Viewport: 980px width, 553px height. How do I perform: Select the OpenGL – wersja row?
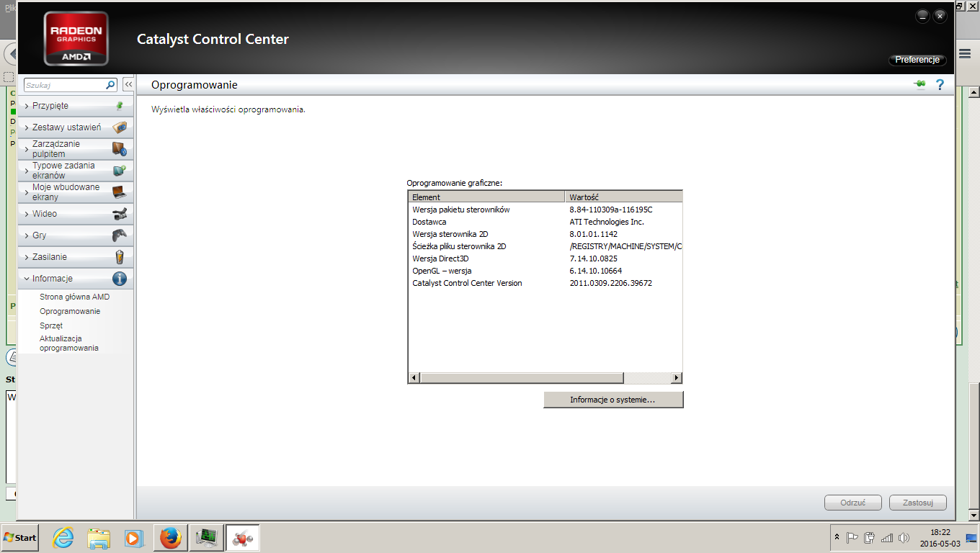pos(545,271)
